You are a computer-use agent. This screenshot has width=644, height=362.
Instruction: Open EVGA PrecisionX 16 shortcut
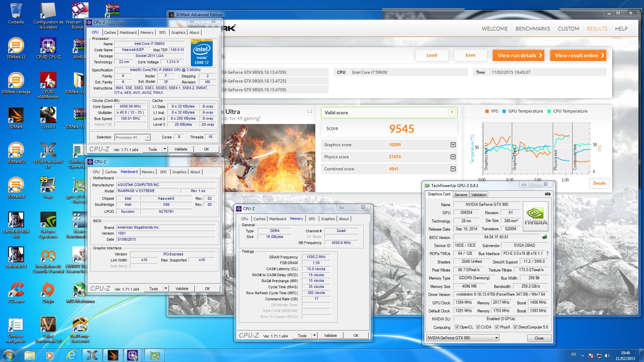[x=48, y=155]
